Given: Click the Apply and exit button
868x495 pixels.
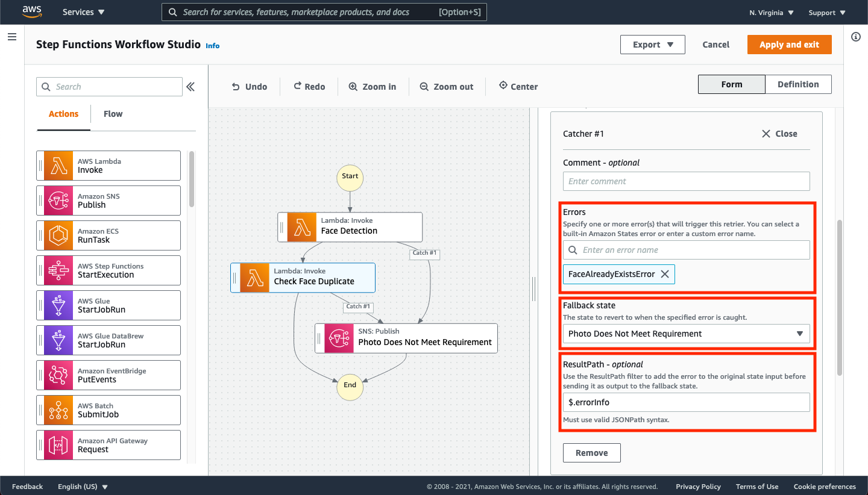Looking at the screenshot, I should click(x=790, y=45).
